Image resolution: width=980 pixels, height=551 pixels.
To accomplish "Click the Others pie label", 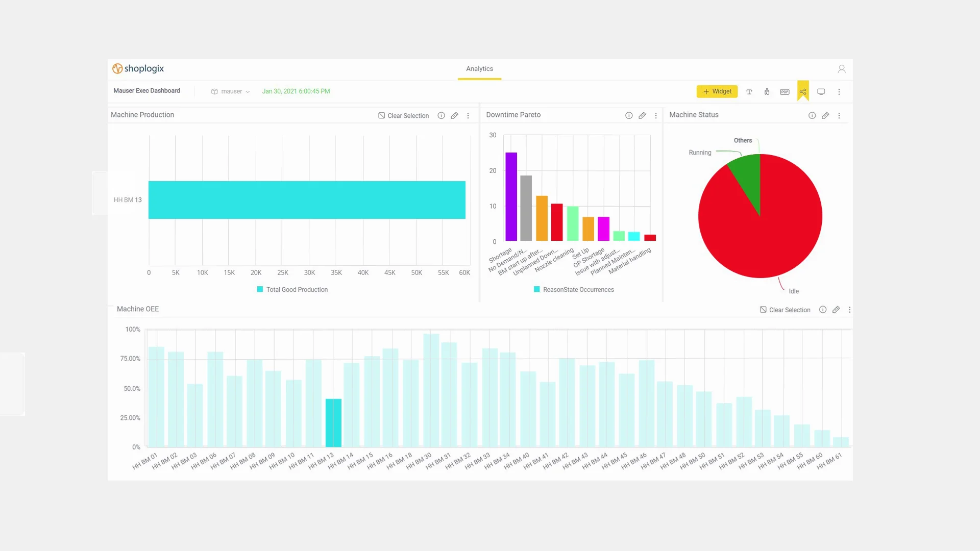I will [x=743, y=140].
